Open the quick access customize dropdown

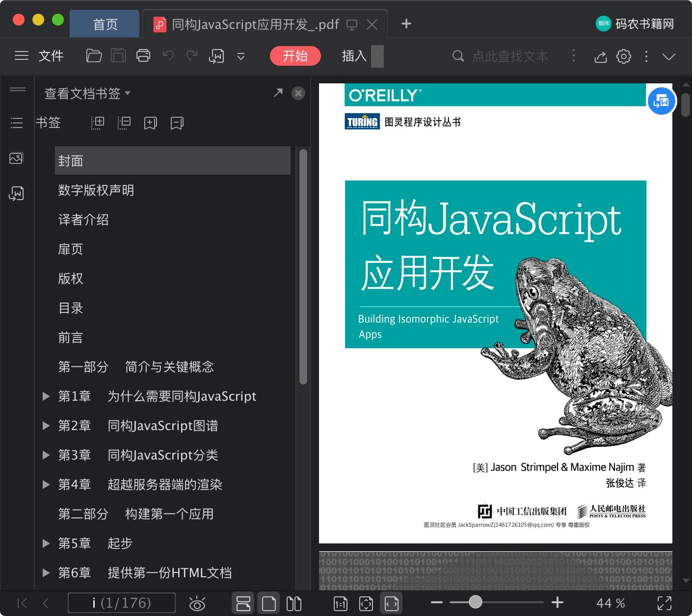click(241, 56)
